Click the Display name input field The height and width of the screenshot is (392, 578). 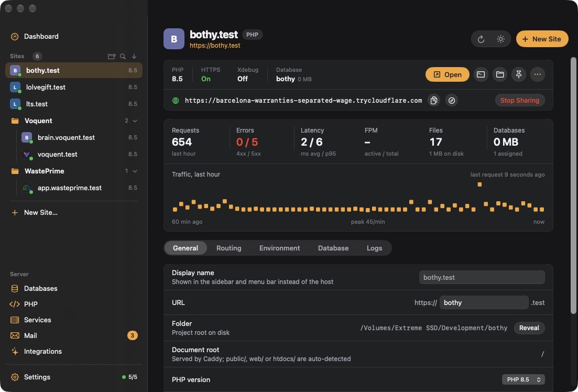tap(482, 277)
